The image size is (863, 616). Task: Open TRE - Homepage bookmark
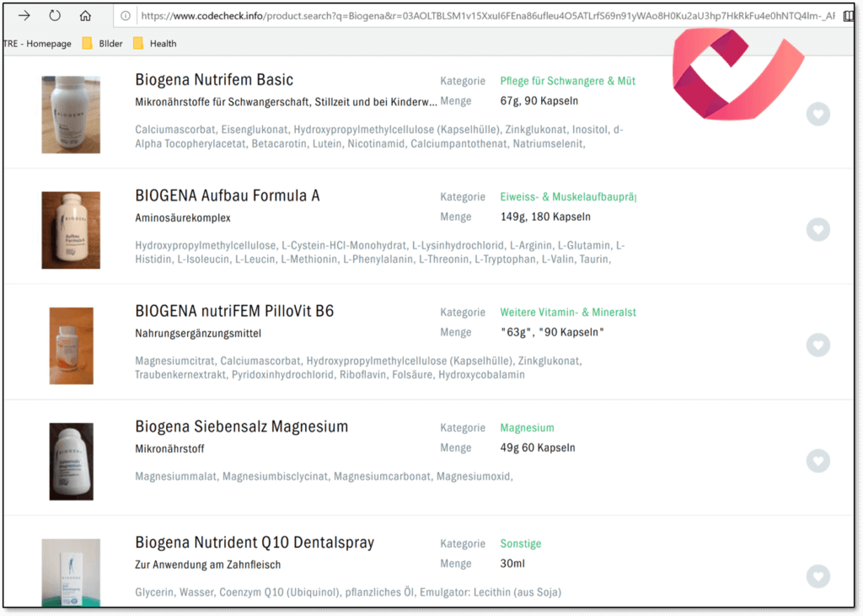pos(37,44)
